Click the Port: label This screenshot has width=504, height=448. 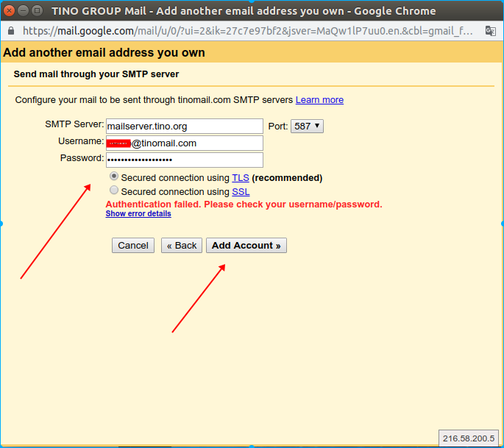coord(278,127)
